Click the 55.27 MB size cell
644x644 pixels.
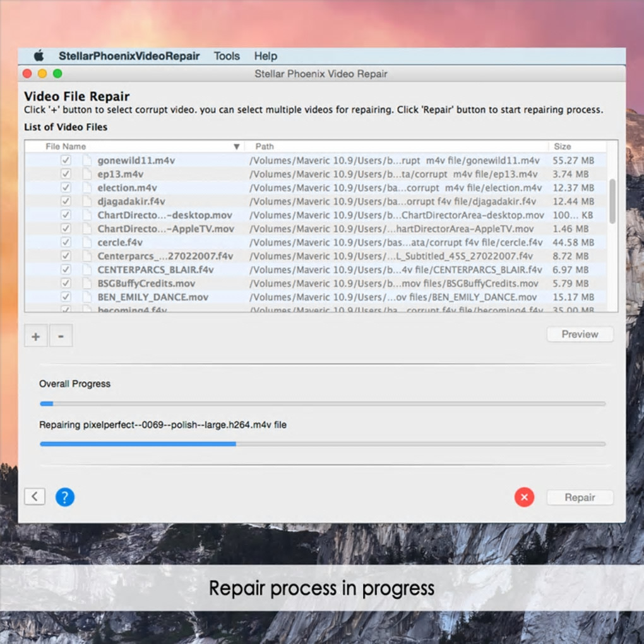pos(573,160)
